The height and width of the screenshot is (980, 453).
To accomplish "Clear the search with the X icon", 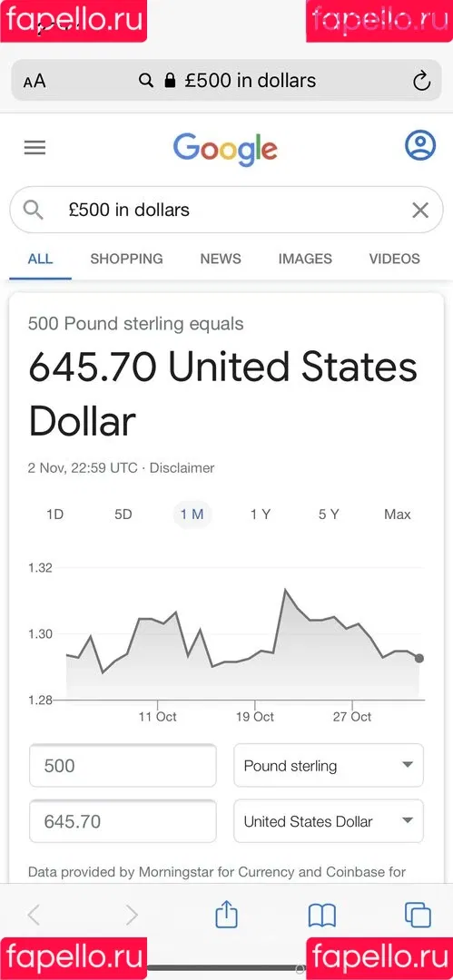I will (420, 211).
